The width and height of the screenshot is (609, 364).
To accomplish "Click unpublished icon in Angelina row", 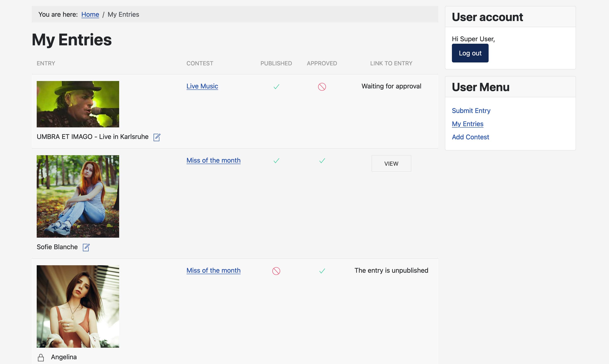I will [x=276, y=271].
